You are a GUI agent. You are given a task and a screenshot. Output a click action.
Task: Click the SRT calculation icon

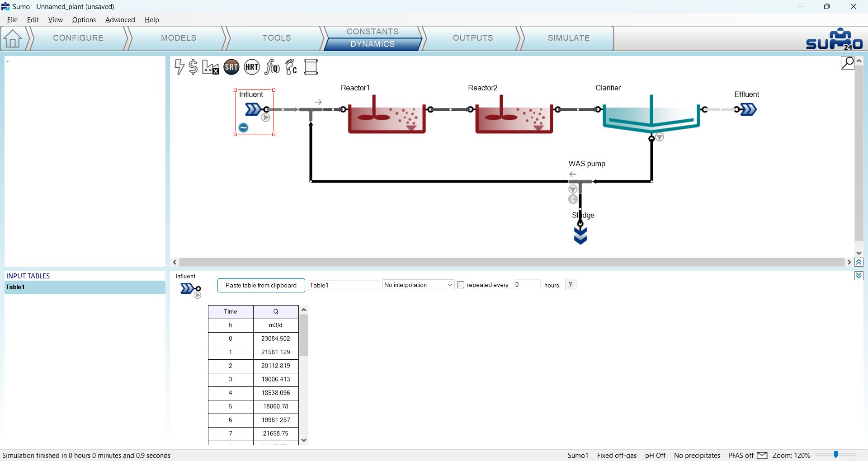pyautogui.click(x=231, y=67)
